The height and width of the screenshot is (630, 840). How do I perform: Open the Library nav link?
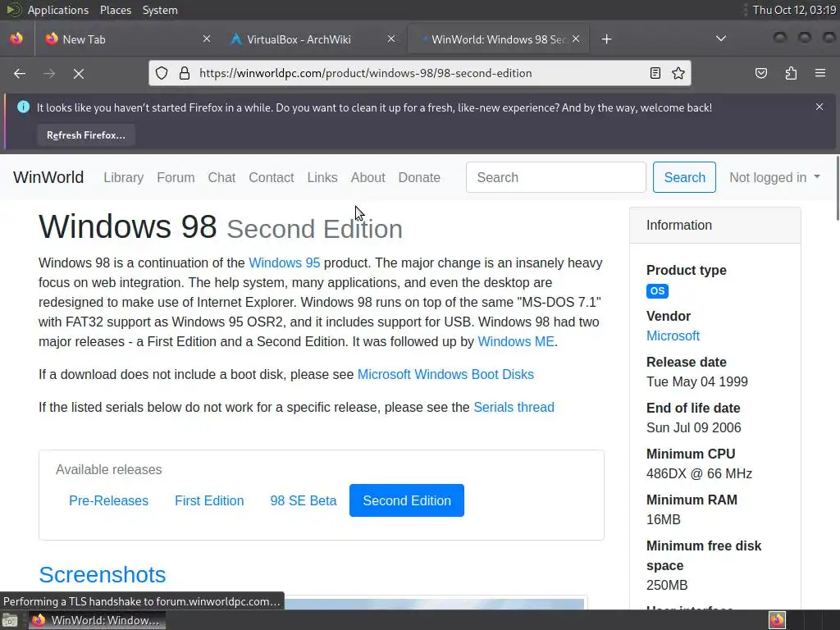124,177
